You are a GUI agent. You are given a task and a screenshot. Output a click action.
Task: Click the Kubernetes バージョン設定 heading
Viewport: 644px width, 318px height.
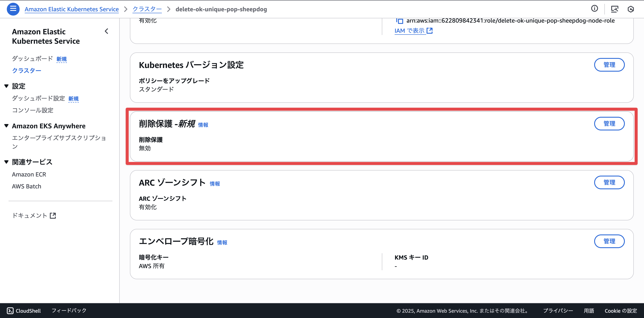tap(191, 65)
